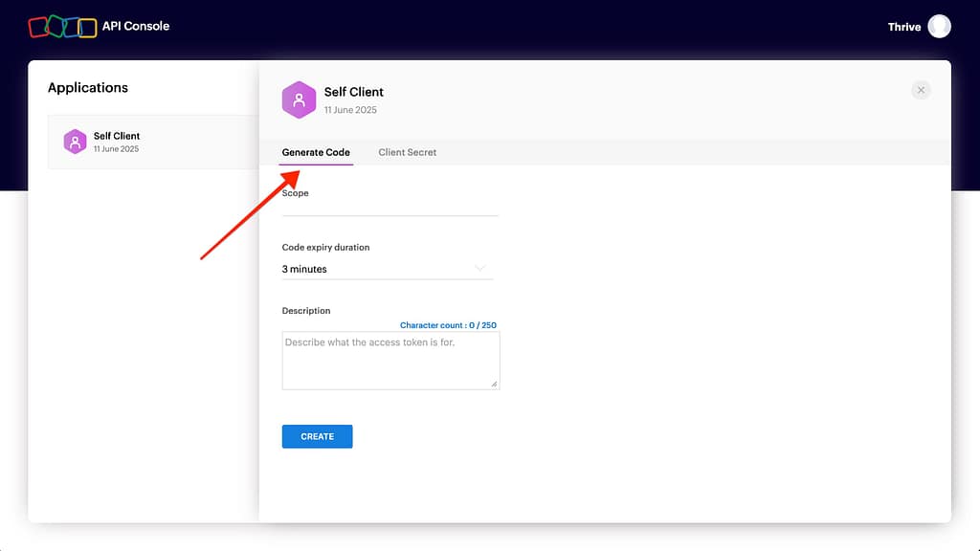Click the dropdown chevron for code expiry
980x551 pixels.
coord(480,269)
